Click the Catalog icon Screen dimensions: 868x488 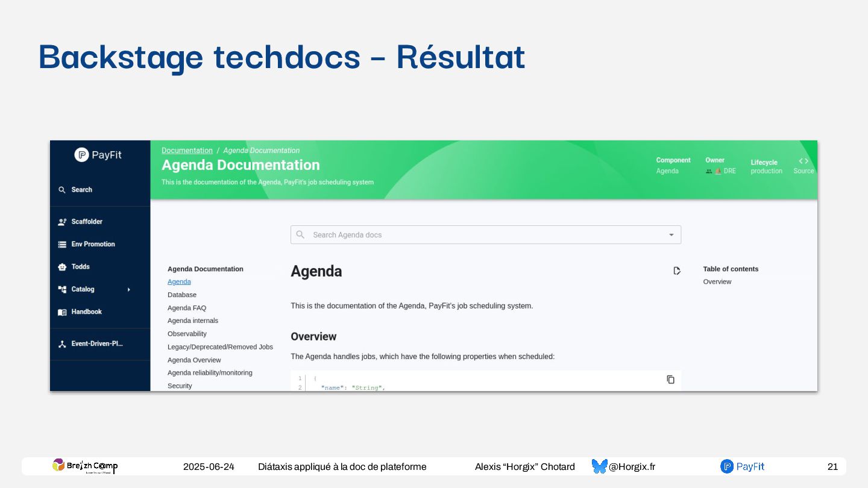(x=62, y=289)
